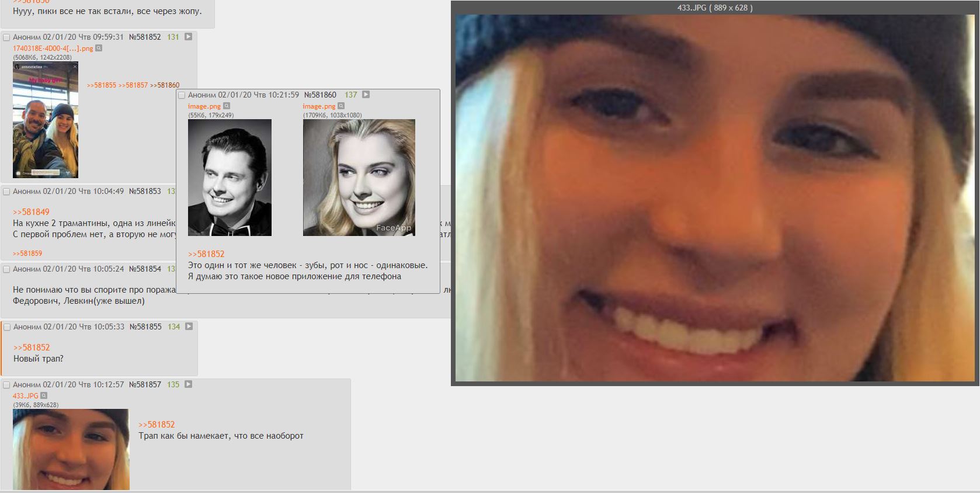This screenshot has height=493, width=980.
Task: Click search icon next to 55Кб image.png
Action: (227, 106)
